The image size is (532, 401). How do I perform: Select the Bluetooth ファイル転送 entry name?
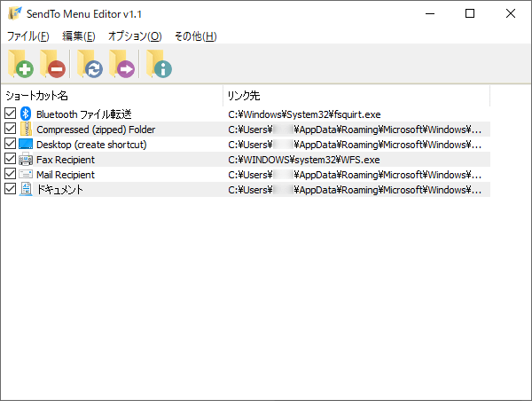pos(84,114)
